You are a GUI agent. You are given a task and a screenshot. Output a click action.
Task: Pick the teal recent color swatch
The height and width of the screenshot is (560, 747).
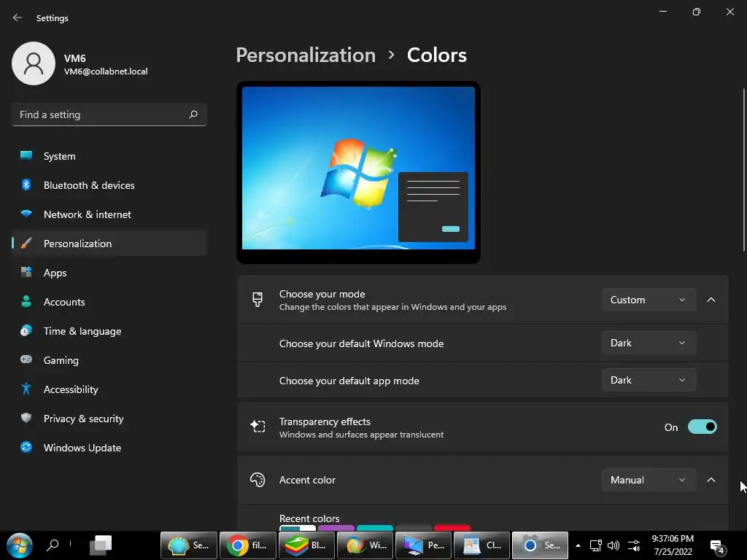374,528
